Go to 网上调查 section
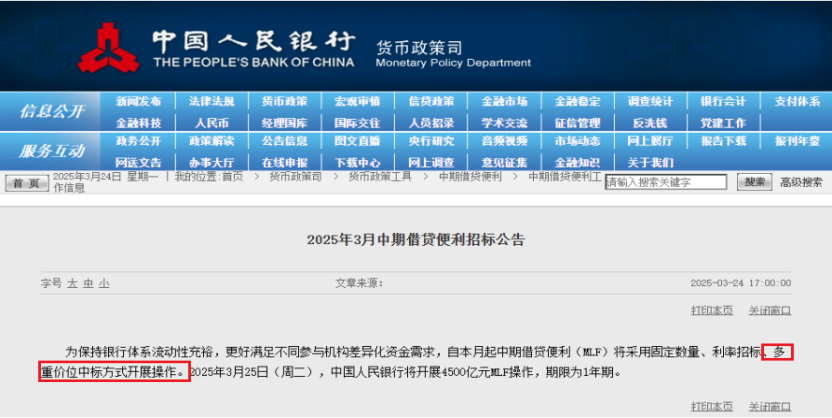 click(431, 163)
